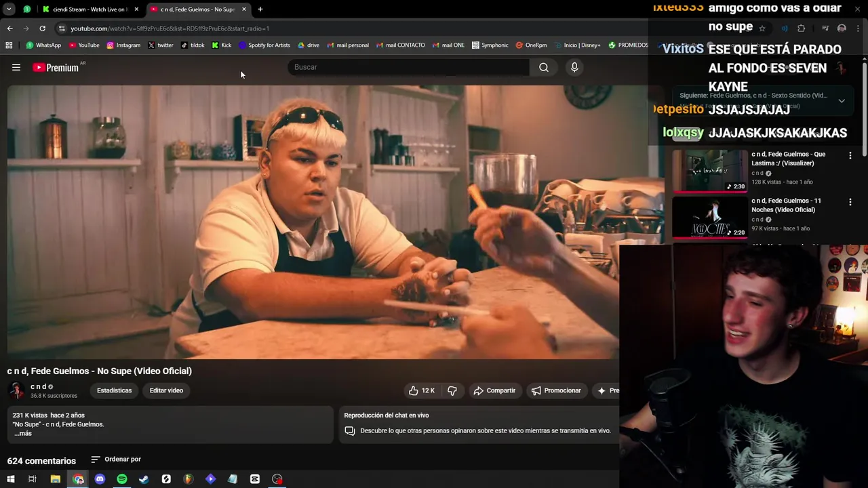The height and width of the screenshot is (488, 868).
Task: Open the 11 Noches (Video Oficial) title
Action: pos(786,205)
